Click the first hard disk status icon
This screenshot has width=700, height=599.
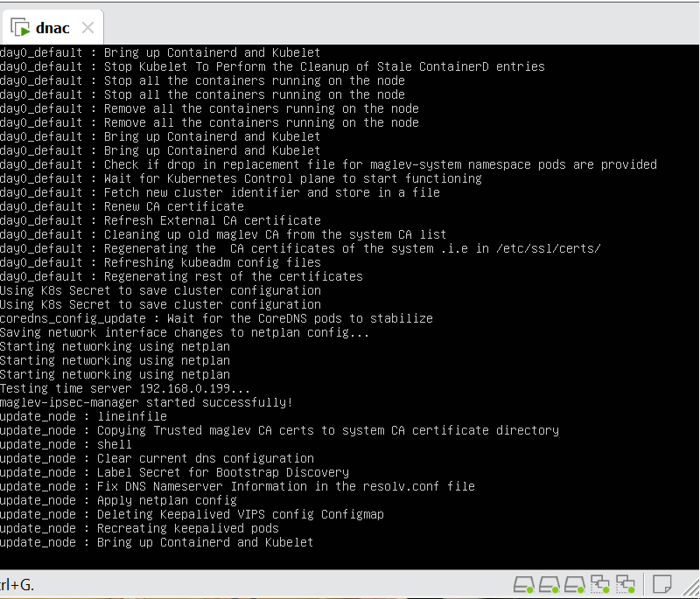(x=524, y=583)
